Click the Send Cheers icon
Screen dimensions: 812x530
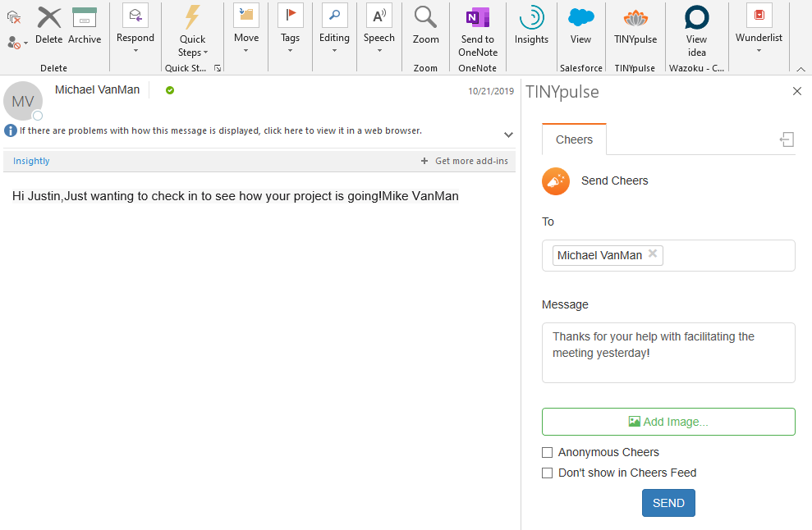click(555, 181)
